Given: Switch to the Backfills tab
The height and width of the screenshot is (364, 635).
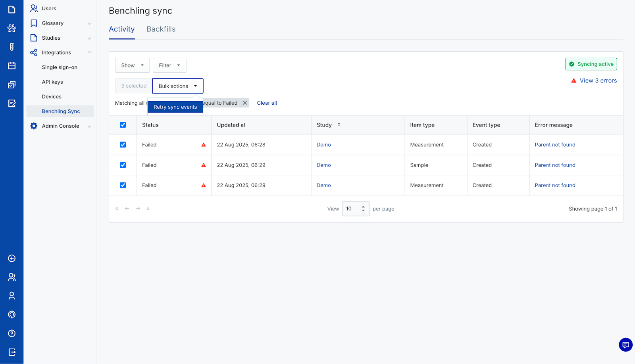Looking at the screenshot, I should pyautogui.click(x=161, y=29).
